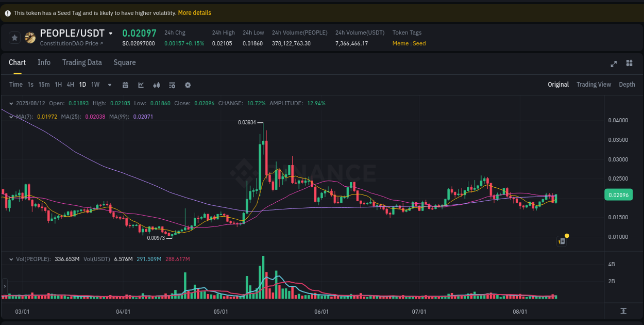Viewport: 644px width, 325px height.
Task: Open the extra timeframes dropdown arrow
Action: pos(109,84)
